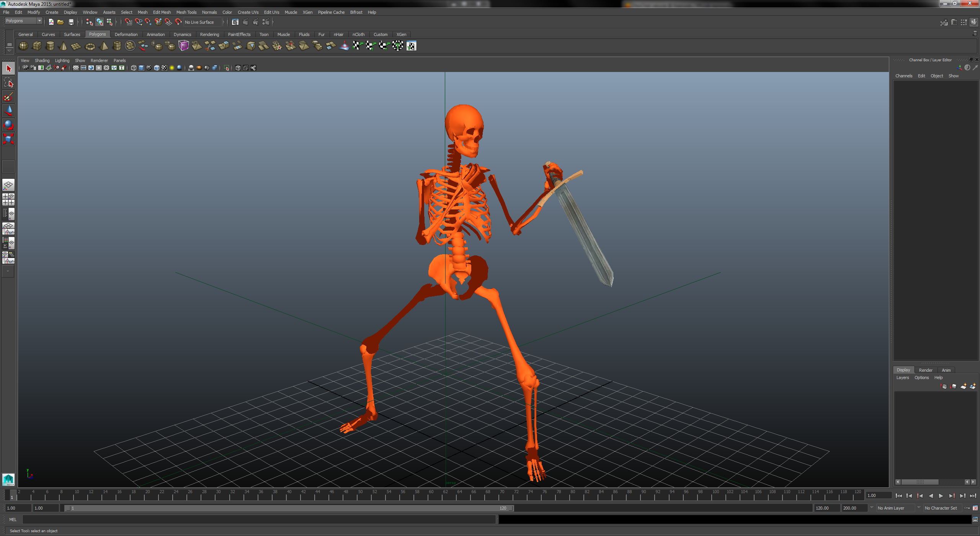Click the MEL command input field

(x=259, y=520)
